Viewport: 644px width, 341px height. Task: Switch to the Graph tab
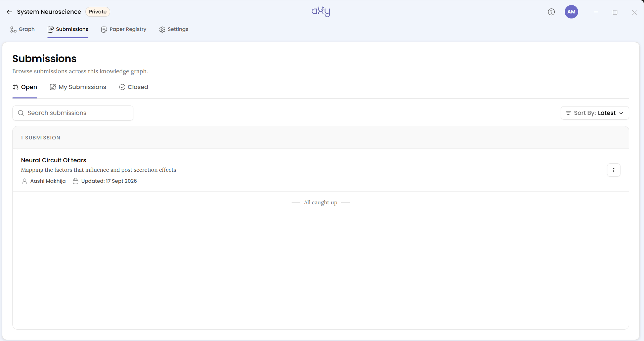pos(23,29)
